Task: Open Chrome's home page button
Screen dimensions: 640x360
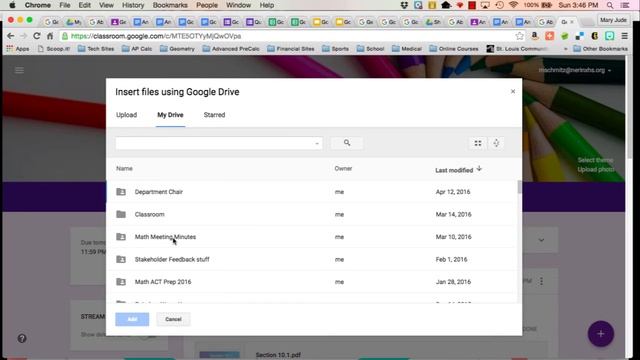Action: 50,36
